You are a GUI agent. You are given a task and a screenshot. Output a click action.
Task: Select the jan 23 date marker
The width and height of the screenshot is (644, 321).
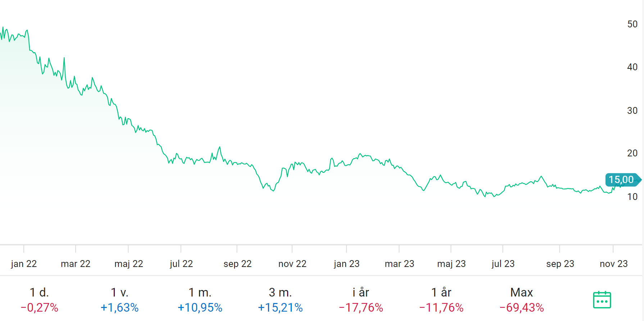point(346,264)
